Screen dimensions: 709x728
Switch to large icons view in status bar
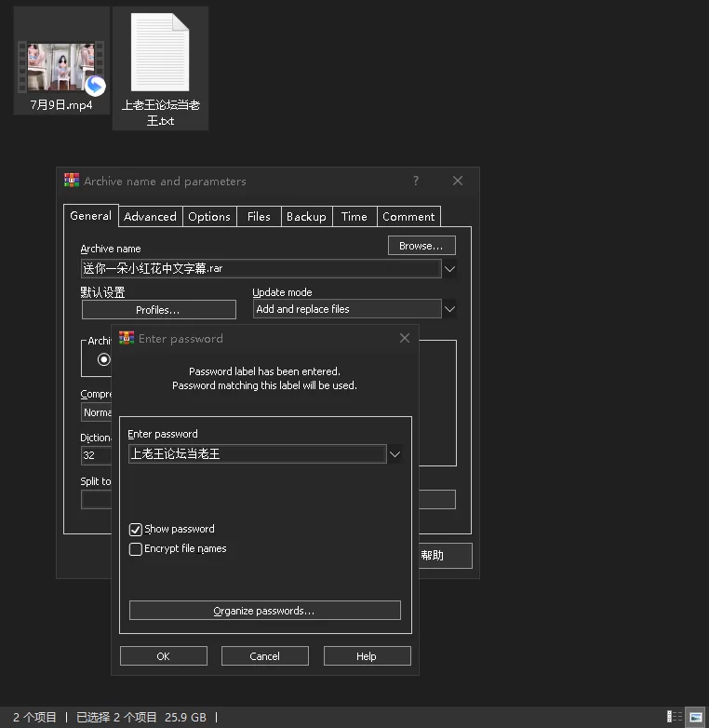tap(696, 717)
